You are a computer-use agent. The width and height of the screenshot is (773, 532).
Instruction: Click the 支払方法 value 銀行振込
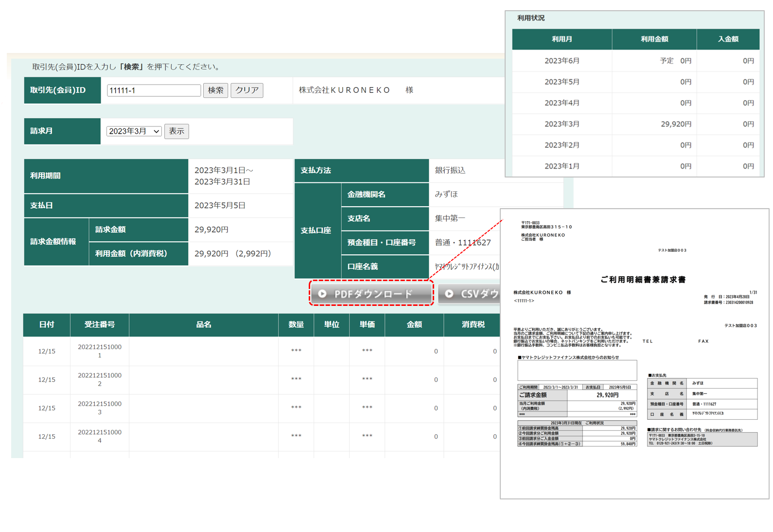click(x=450, y=170)
